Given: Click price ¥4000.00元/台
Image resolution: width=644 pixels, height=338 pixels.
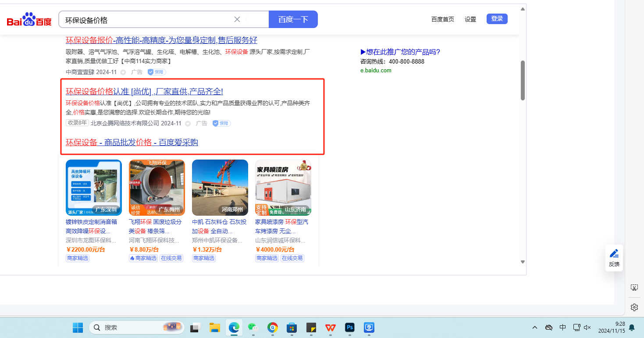Looking at the screenshot, I should (x=275, y=249).
